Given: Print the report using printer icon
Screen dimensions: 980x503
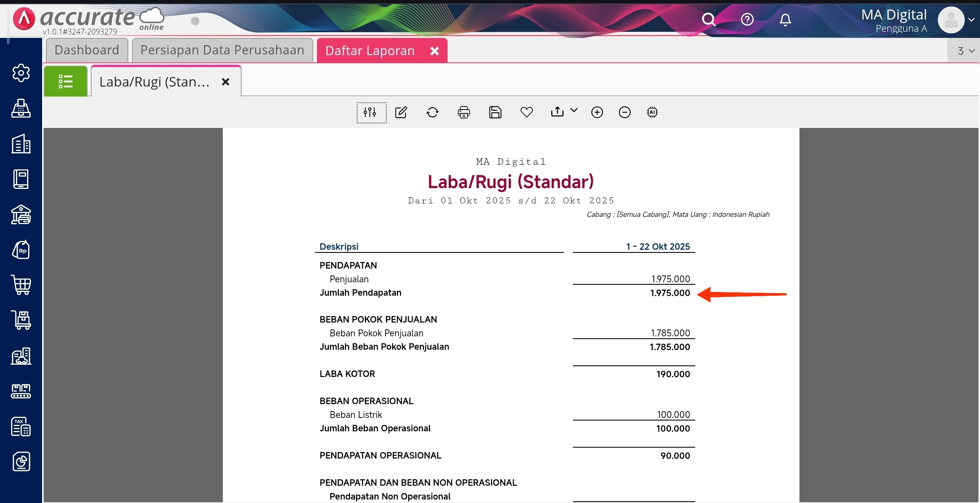Looking at the screenshot, I should pyautogui.click(x=464, y=112).
